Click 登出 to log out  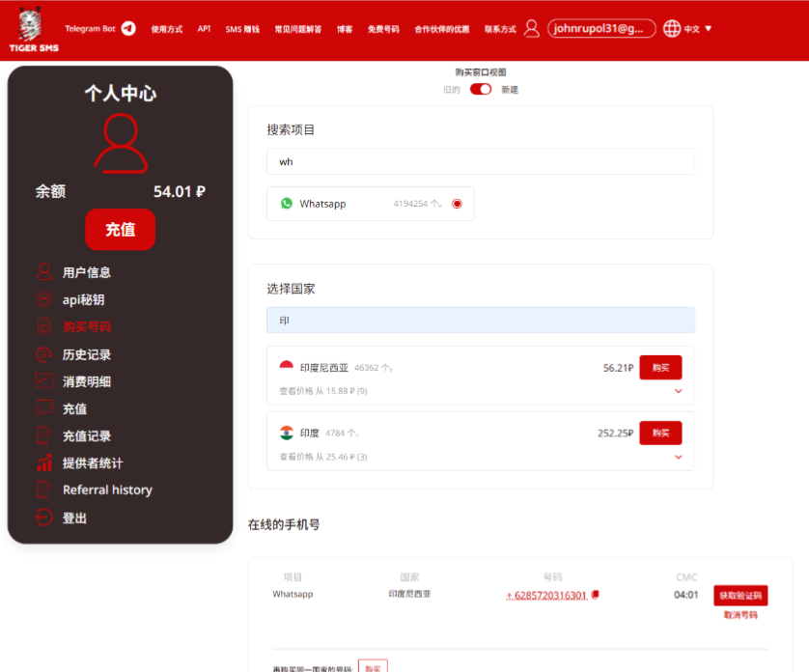74,518
